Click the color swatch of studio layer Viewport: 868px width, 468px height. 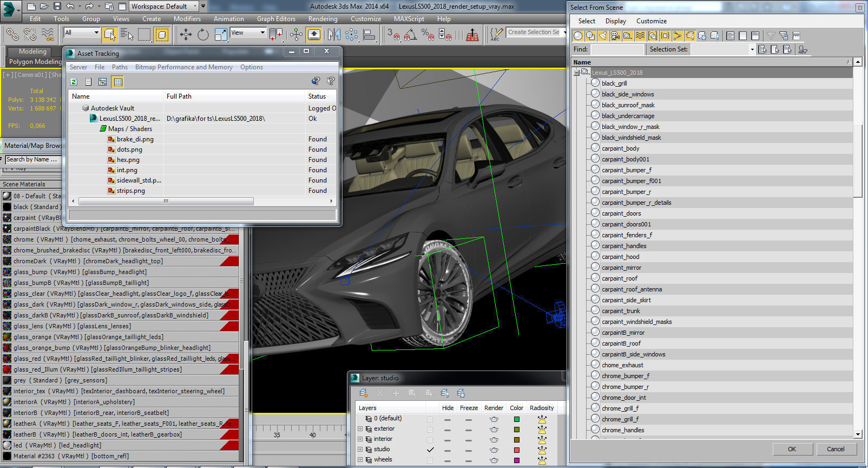coord(517,450)
